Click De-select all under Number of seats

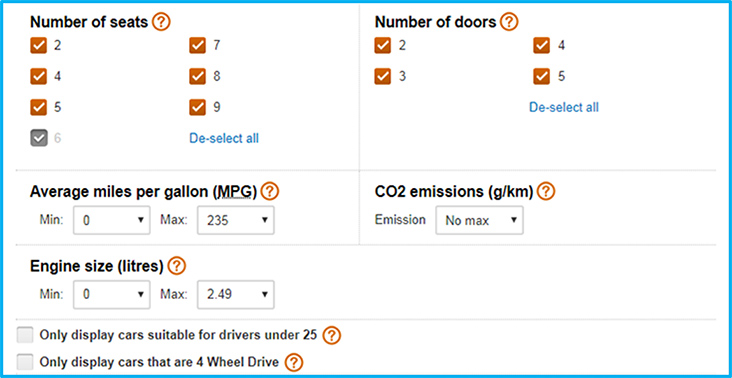[x=224, y=138]
